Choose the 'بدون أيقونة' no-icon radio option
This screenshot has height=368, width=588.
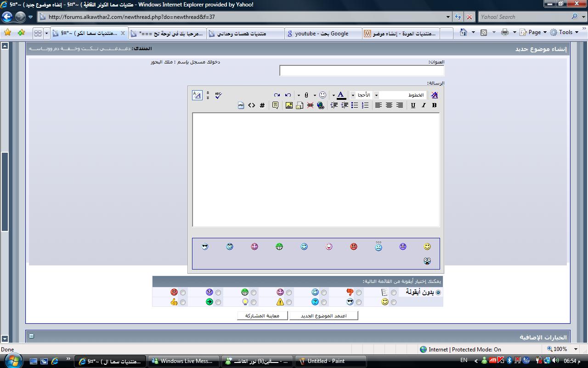(x=438, y=293)
